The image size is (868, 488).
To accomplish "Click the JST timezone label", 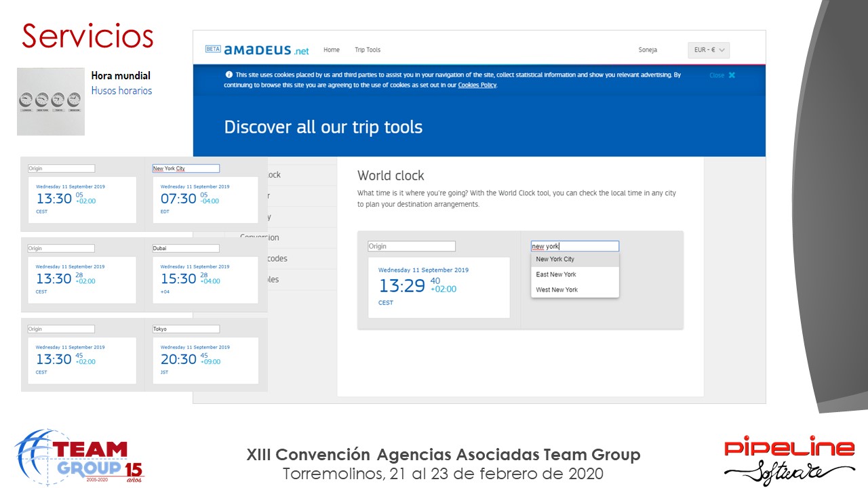I will [x=164, y=372].
